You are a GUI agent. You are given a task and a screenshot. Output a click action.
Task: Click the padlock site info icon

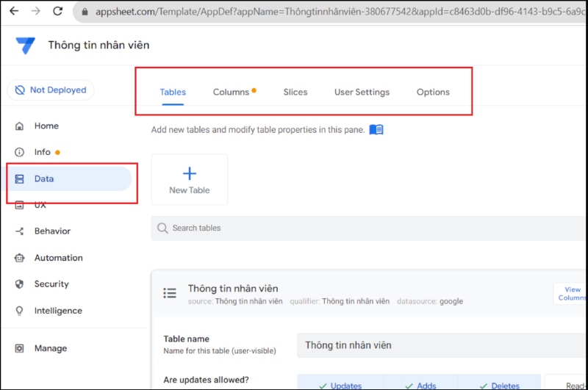[85, 12]
